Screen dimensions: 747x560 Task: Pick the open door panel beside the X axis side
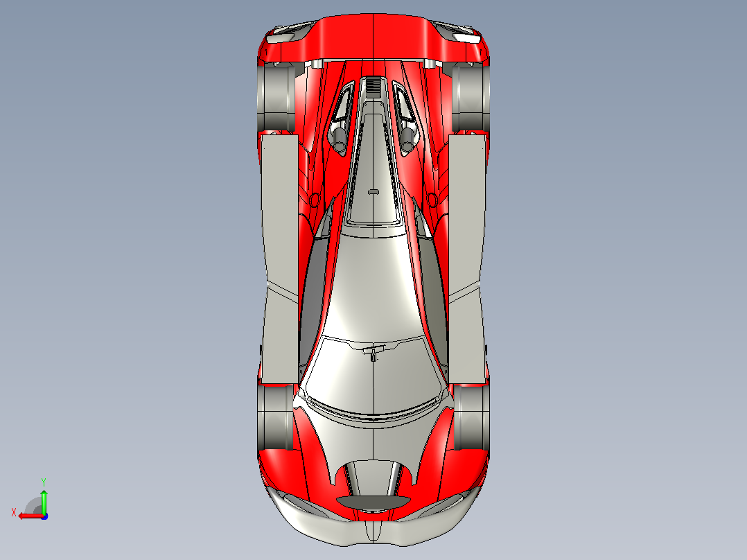(280, 260)
